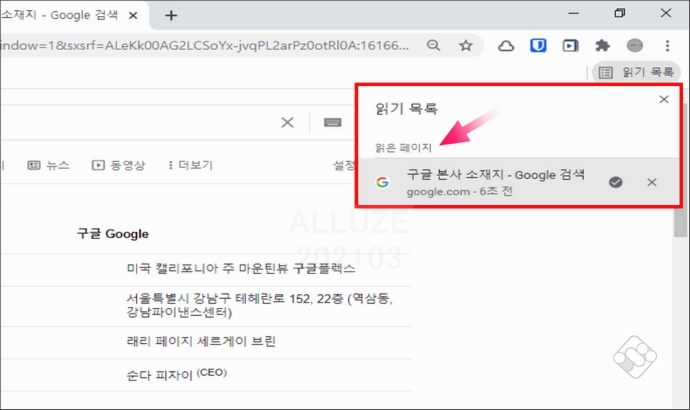The image size is (690, 410).
Task: Bookmark this page with the star icon
Action: (x=466, y=45)
